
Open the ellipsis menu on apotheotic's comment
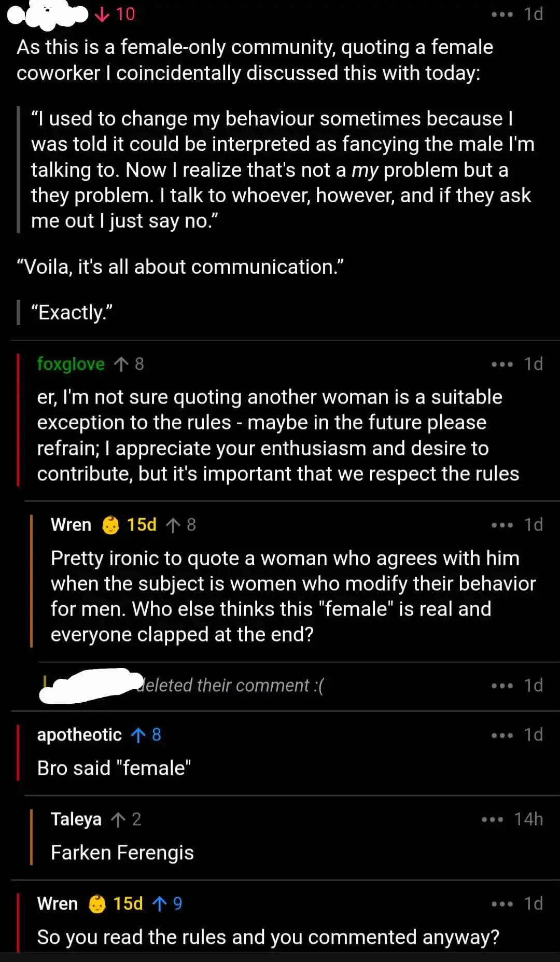click(502, 735)
